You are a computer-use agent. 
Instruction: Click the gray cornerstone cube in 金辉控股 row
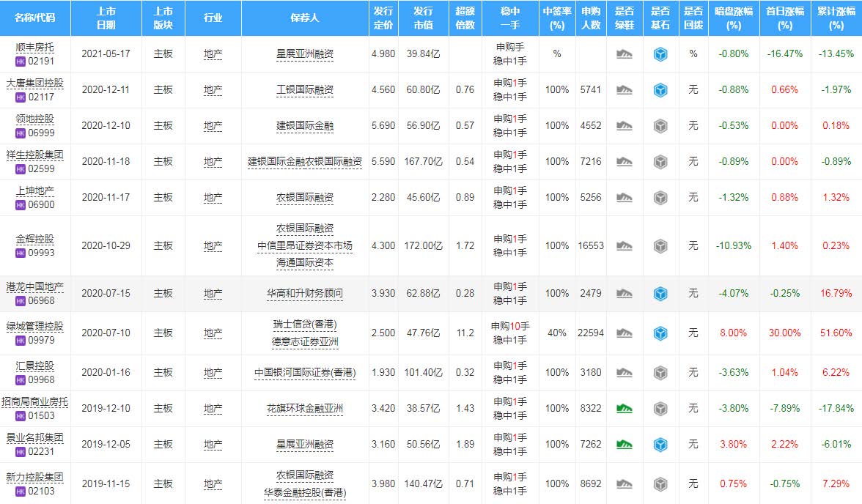[x=660, y=246]
